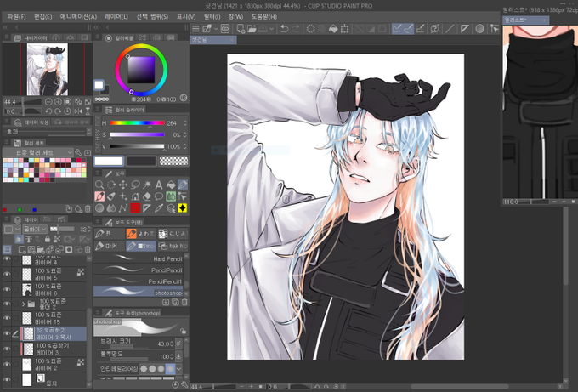The image size is (578, 392).
Task: Select the 펜 sub tool group
Action: 109,234
